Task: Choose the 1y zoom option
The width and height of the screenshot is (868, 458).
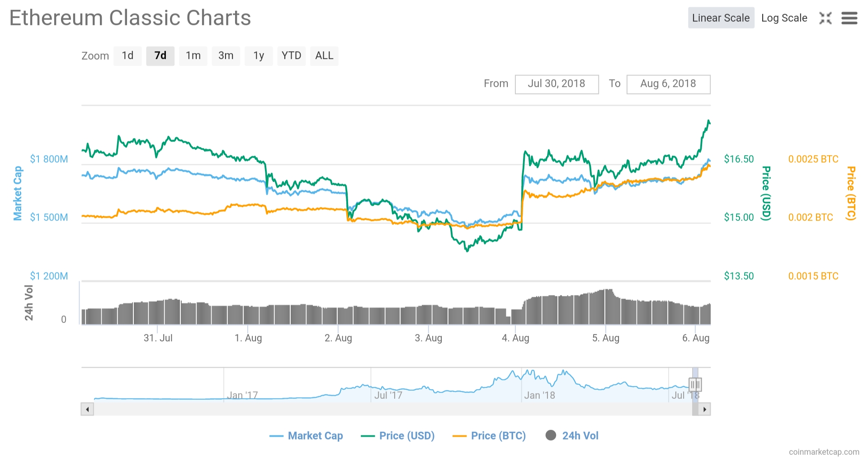Action: 259,56
